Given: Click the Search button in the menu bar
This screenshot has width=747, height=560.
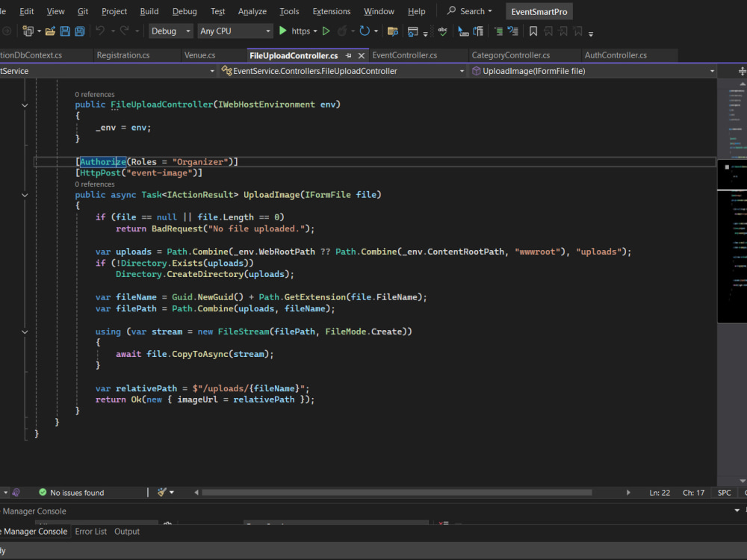Looking at the screenshot, I should [x=470, y=11].
